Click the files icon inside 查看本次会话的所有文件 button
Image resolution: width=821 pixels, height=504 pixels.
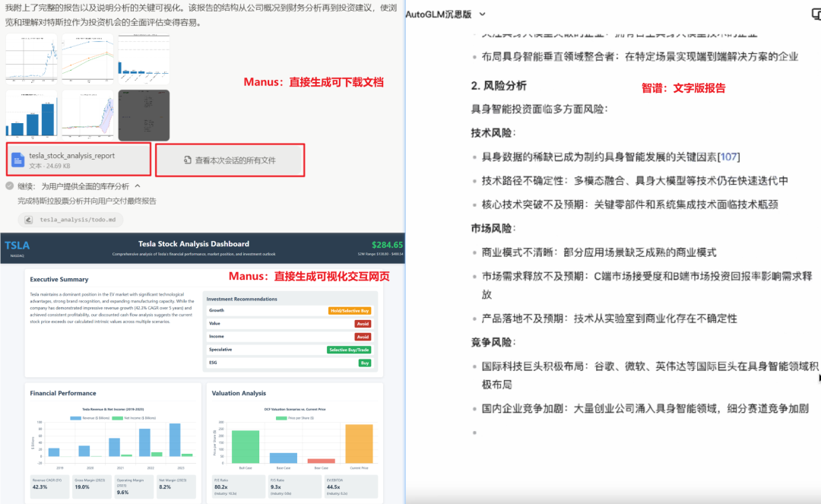[186, 160]
